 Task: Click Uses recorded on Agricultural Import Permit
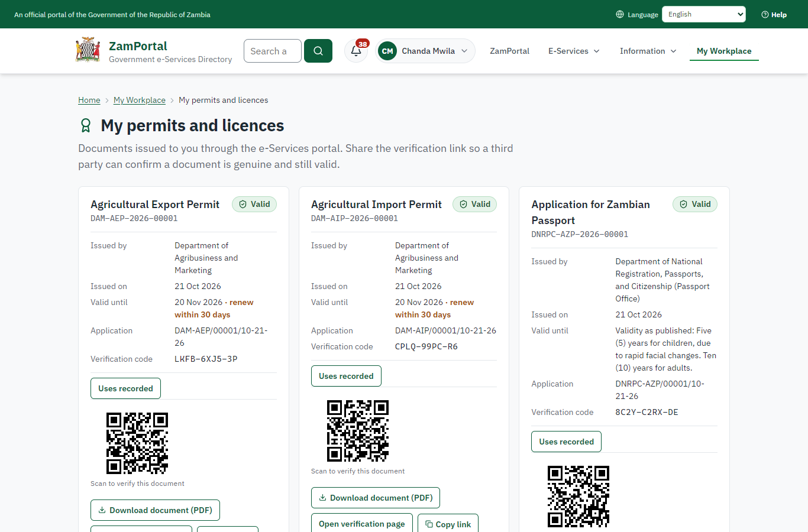[346, 376]
